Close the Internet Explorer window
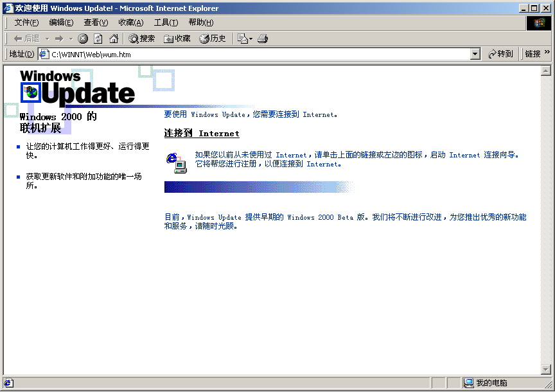 click(x=546, y=8)
